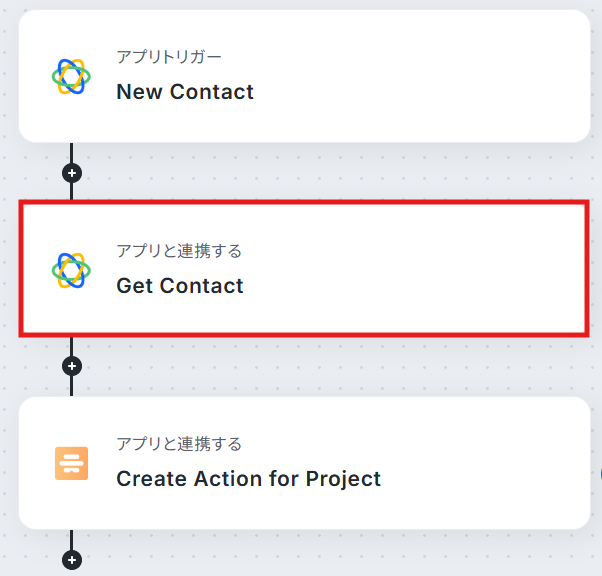Click アプリと連携する label above Get Contact
The width and height of the screenshot is (602, 576).
click(x=179, y=251)
